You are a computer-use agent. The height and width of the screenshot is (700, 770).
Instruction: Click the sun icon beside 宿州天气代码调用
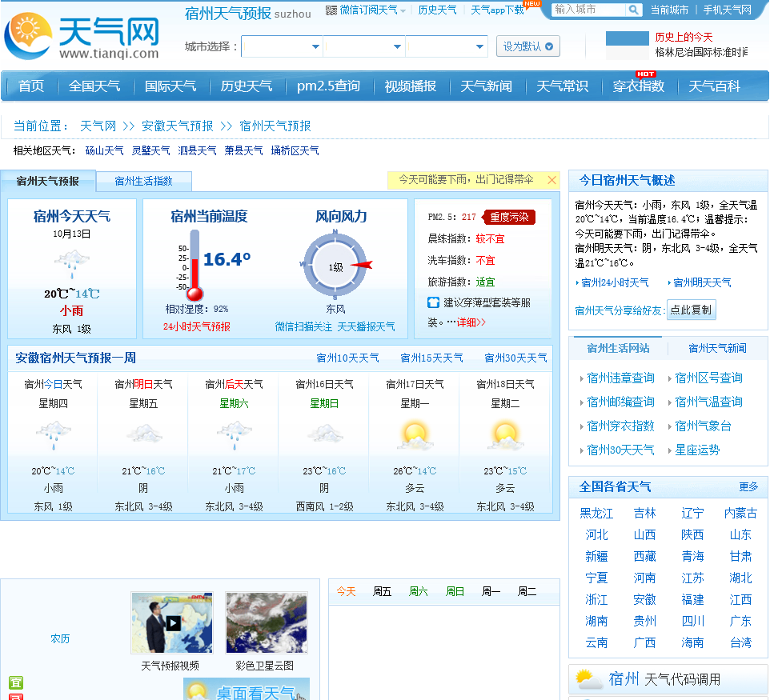[x=588, y=679]
